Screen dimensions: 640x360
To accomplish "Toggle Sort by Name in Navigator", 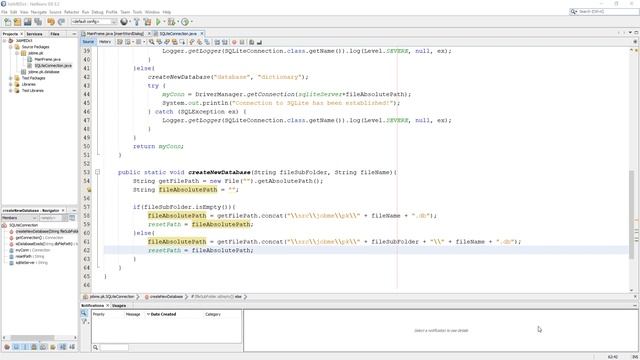I will point(62,347).
